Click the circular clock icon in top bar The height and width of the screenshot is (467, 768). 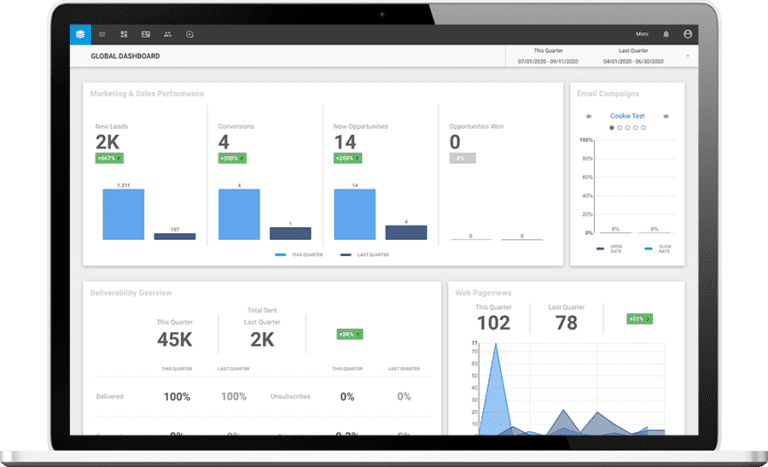click(x=190, y=34)
